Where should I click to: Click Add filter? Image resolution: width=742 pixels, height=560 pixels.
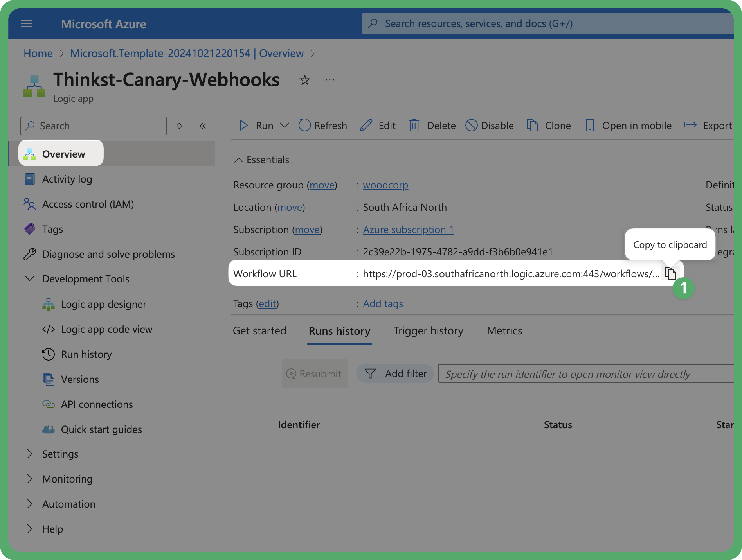point(395,373)
